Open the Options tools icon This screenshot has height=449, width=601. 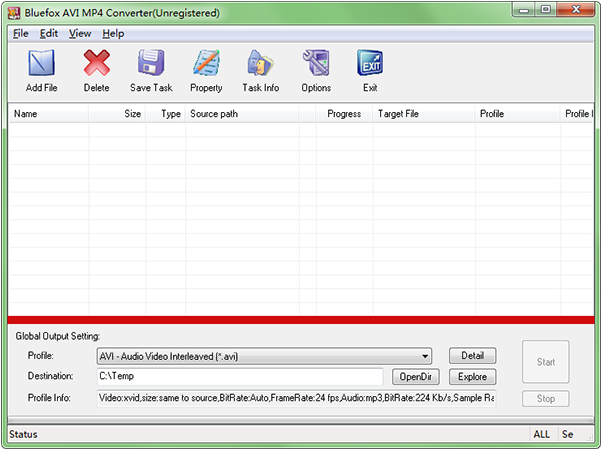[316, 62]
